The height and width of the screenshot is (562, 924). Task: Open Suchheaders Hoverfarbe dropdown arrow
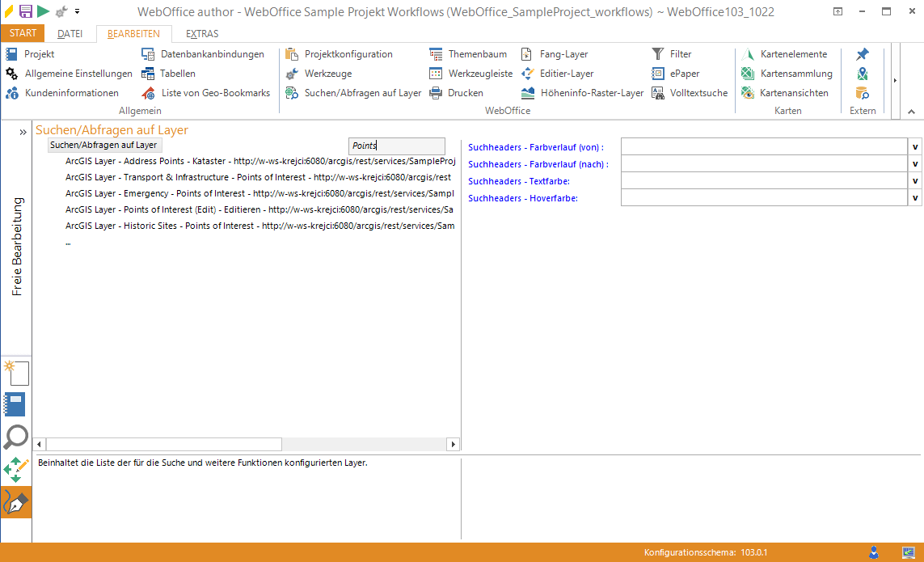(916, 198)
